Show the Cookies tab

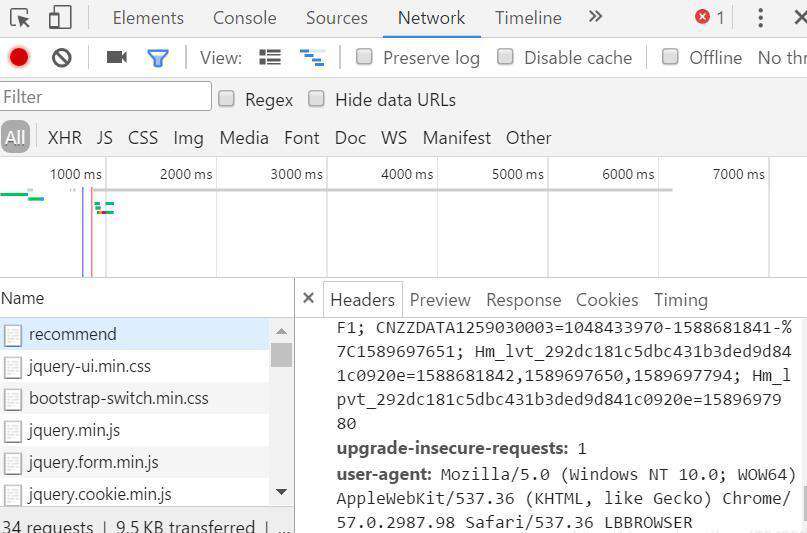pos(607,299)
